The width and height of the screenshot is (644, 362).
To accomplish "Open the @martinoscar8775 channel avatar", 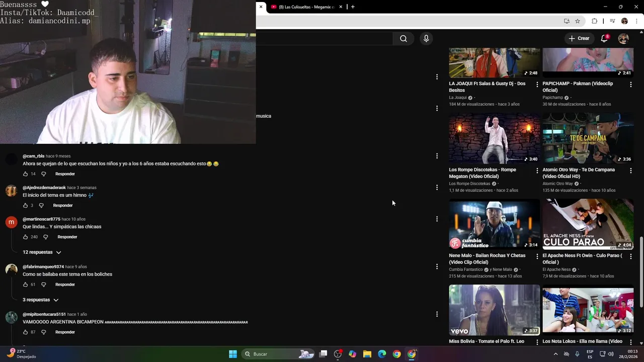I will [11, 223].
